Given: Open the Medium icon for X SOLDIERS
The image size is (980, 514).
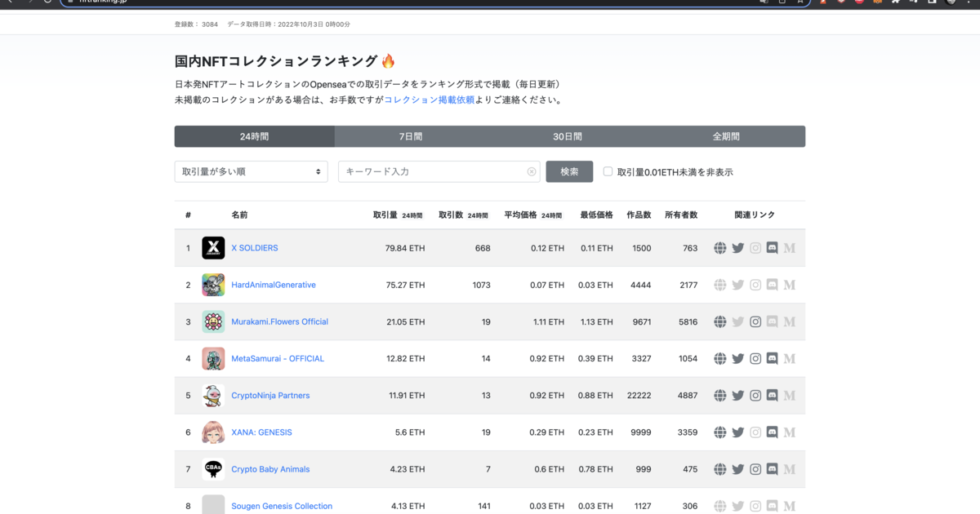Looking at the screenshot, I should tap(789, 248).
